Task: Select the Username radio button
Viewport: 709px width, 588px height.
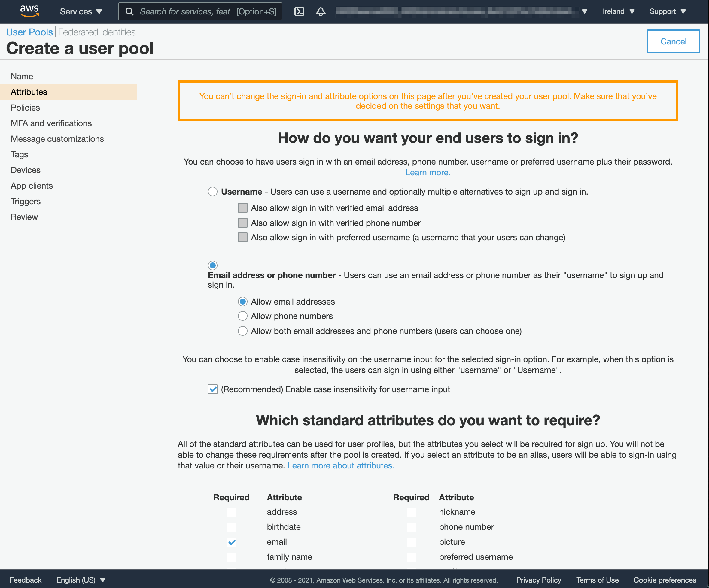Action: click(x=213, y=192)
